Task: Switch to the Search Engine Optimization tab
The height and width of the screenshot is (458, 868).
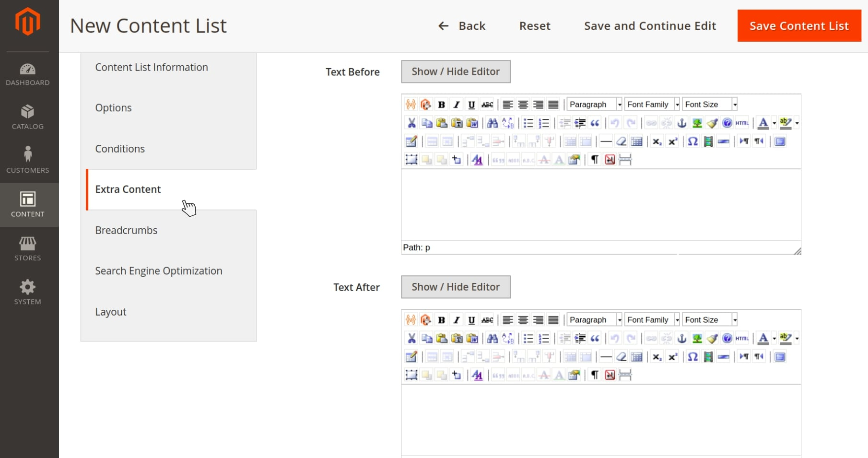Action: pos(158,271)
